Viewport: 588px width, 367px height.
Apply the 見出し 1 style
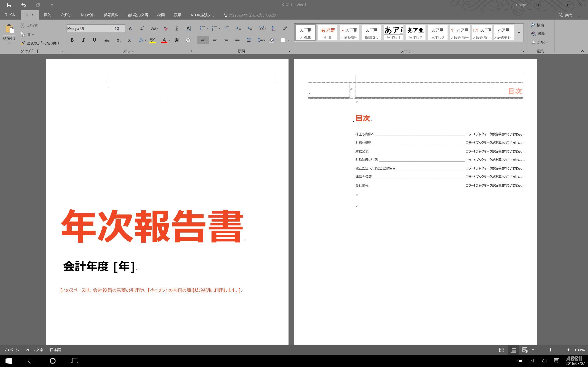(x=393, y=33)
